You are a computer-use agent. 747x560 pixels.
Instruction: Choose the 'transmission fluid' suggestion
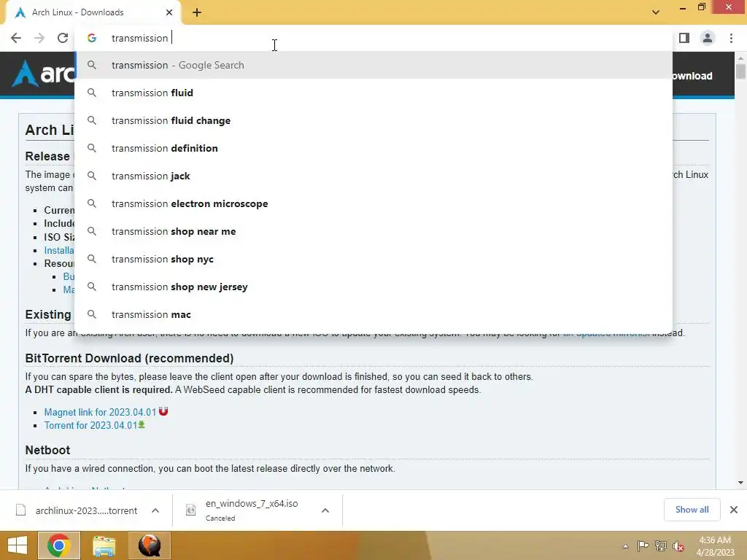pyautogui.click(x=373, y=93)
